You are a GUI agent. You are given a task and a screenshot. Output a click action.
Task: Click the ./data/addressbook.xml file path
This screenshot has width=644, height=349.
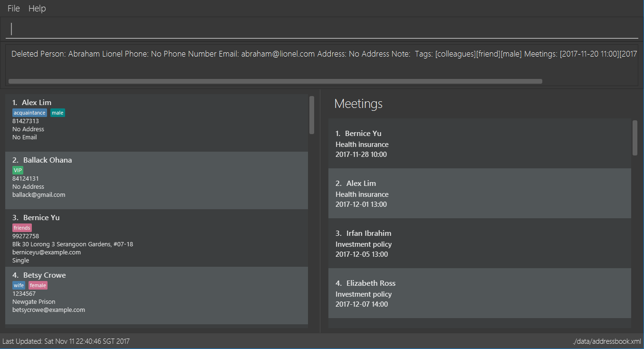(x=607, y=341)
